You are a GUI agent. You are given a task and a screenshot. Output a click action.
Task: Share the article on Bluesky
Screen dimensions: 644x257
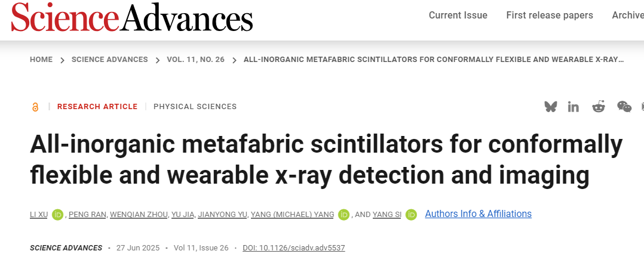click(550, 107)
